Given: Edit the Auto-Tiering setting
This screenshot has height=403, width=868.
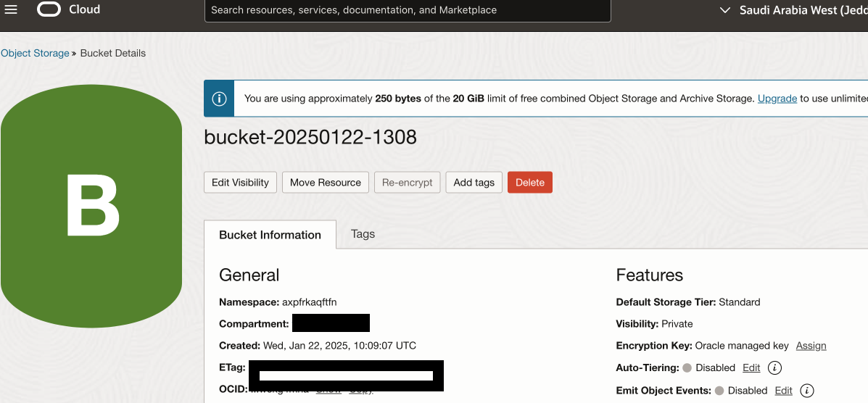Looking at the screenshot, I should tap(751, 367).
